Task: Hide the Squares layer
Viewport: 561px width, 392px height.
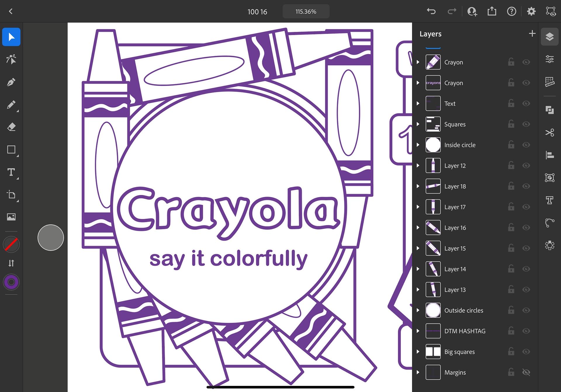Action: coord(526,124)
